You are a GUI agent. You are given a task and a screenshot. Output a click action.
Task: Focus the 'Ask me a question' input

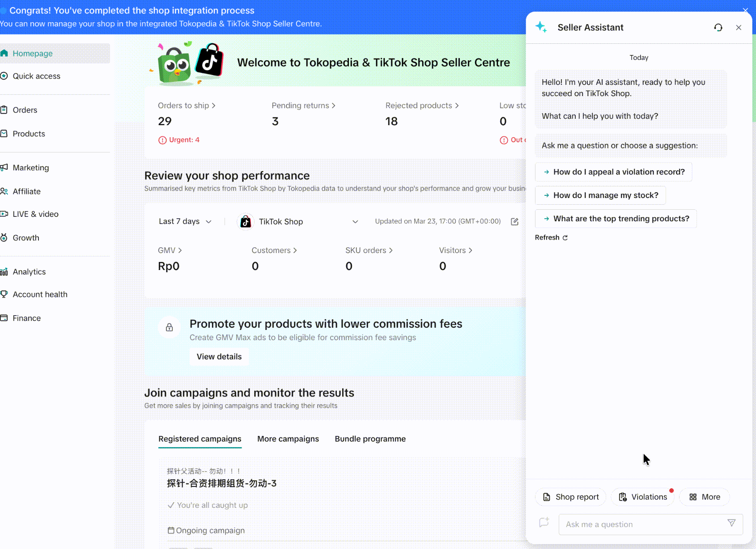[x=651, y=524]
